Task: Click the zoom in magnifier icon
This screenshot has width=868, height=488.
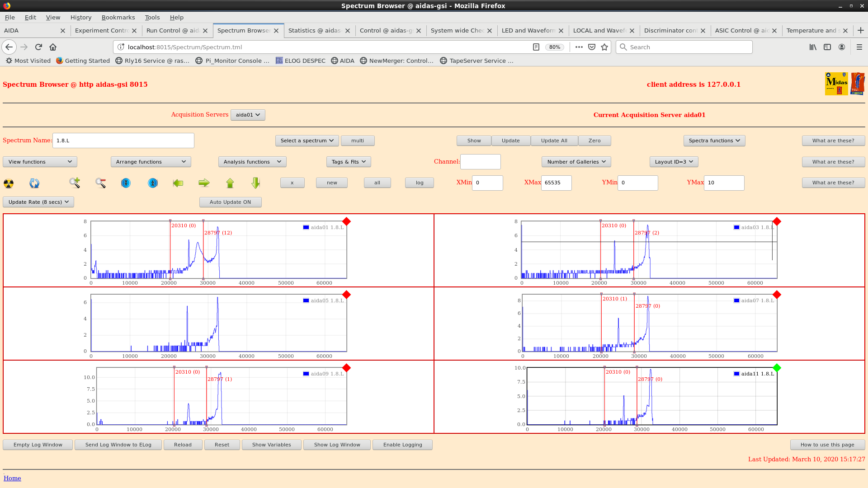Action: pos(75,183)
